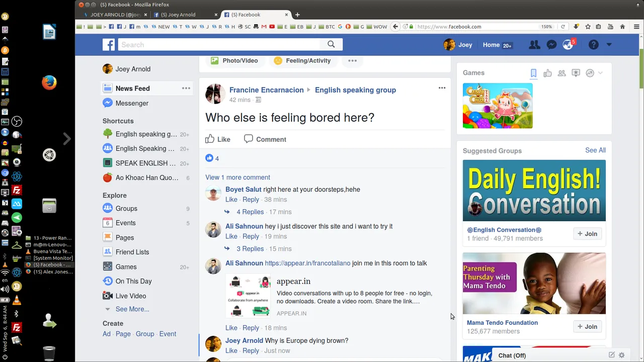Open Events under Explore
The height and width of the screenshot is (362, 644).
[125, 223]
